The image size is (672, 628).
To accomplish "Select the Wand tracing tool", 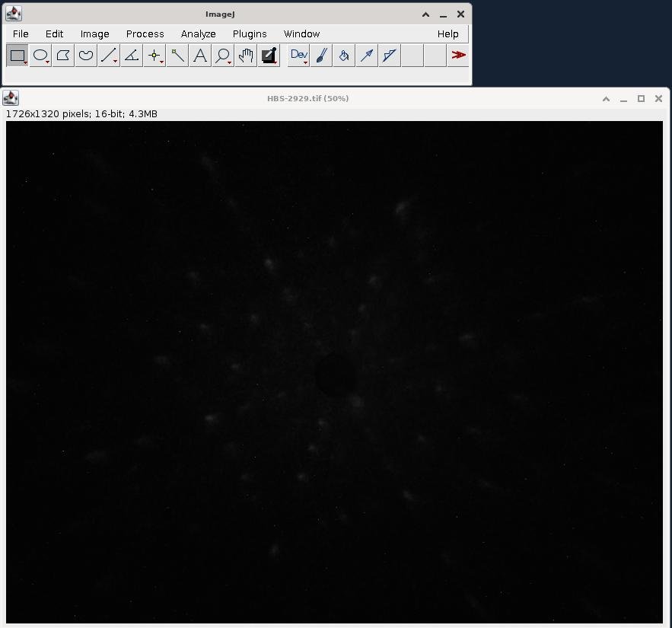I will pos(177,56).
